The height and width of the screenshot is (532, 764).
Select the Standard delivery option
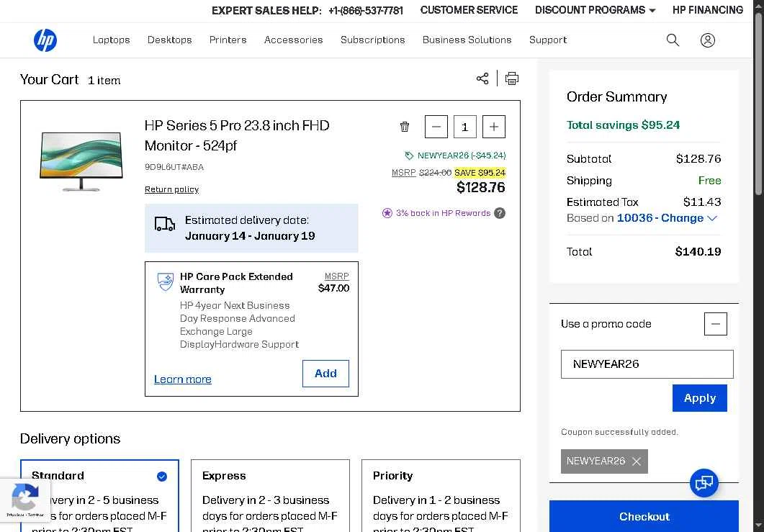tap(99, 495)
